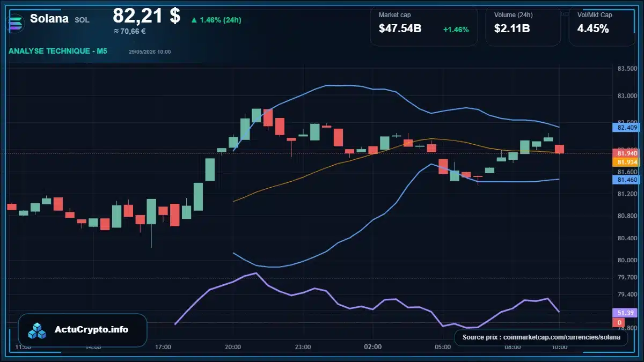Click the ≈ 70,66 € conversion

[x=130, y=31]
